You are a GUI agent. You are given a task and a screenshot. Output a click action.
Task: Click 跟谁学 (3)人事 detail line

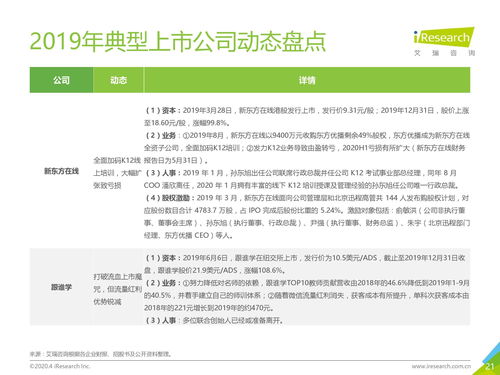[x=215, y=321]
